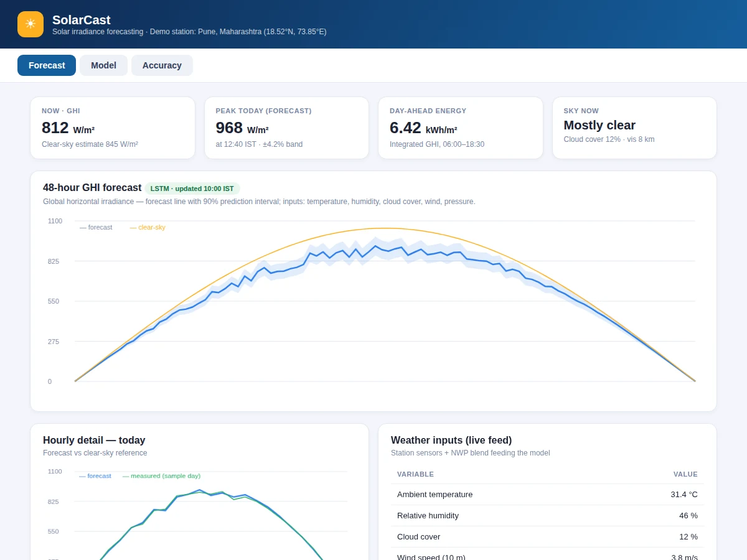The width and height of the screenshot is (747, 560).
Task: Open the Model tab
Action: click(103, 65)
